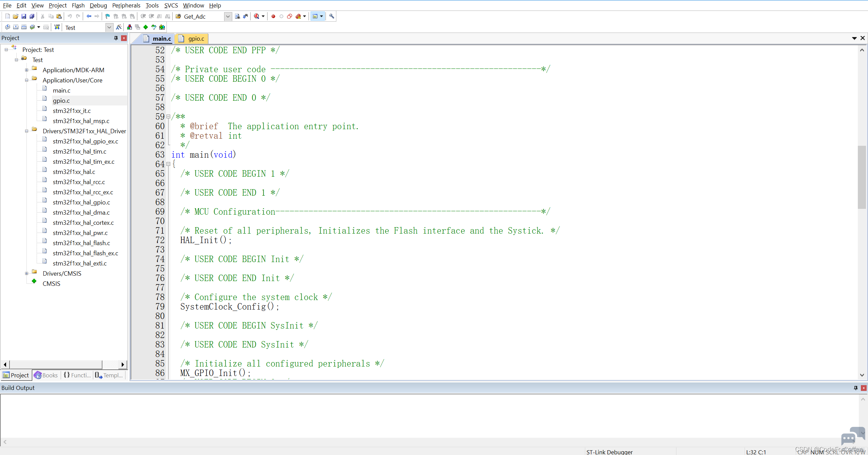Create a new file with the New icon

[x=7, y=16]
